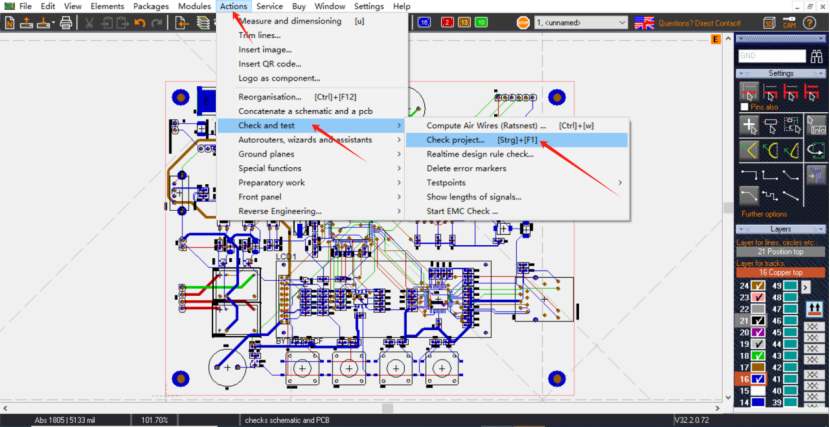This screenshot has width=830, height=427.
Task: Click the GND signal search field
Action: coord(772,56)
